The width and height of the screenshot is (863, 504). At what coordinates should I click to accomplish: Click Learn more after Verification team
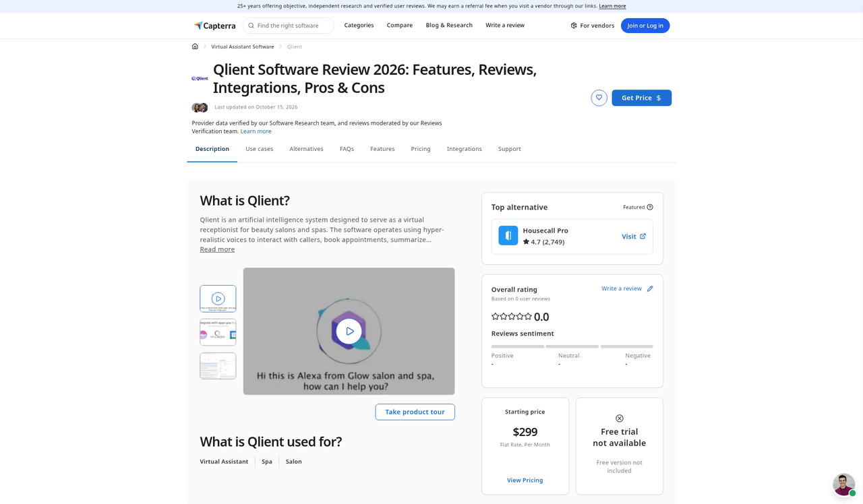(x=256, y=131)
